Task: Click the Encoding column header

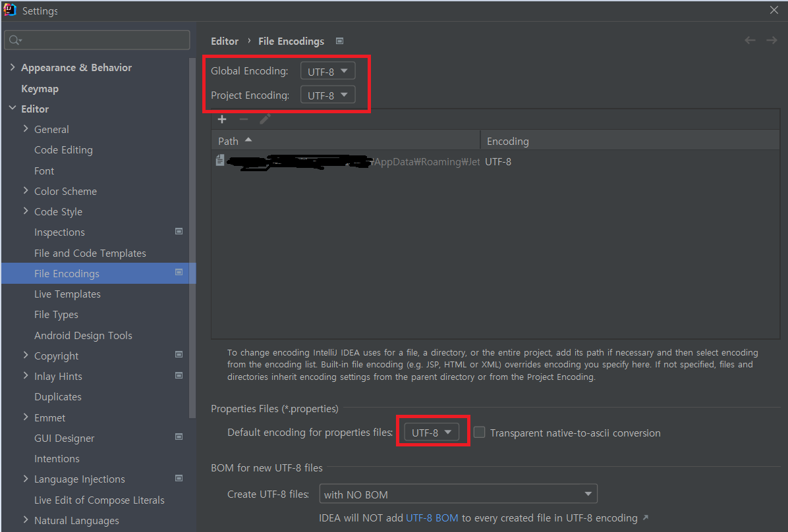Action: (630, 141)
